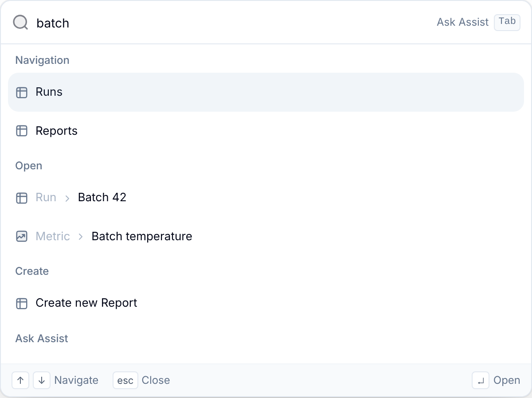Click the table icon beside Create new Report
The width and height of the screenshot is (532, 398).
pos(22,303)
